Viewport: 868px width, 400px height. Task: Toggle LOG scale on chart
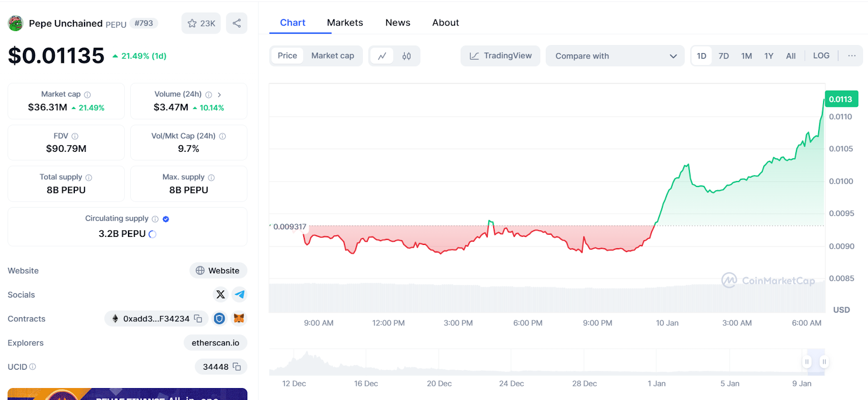(x=821, y=56)
